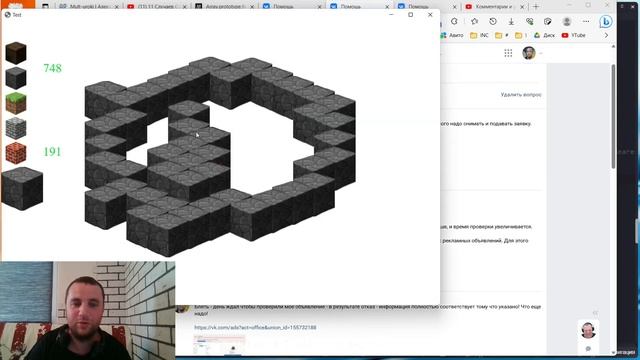Click the Удалить вопрос link
Image resolution: width=640 pixels, height=360 pixels.
pyautogui.click(x=521, y=95)
